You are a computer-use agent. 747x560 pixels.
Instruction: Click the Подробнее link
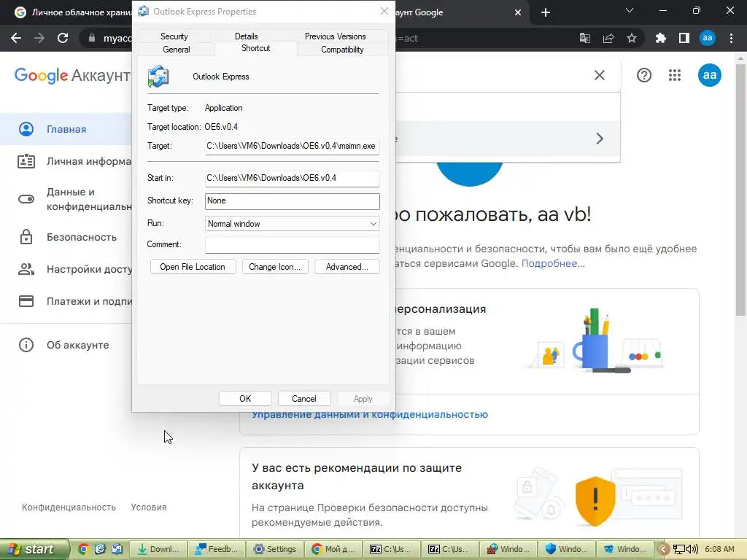point(553,263)
